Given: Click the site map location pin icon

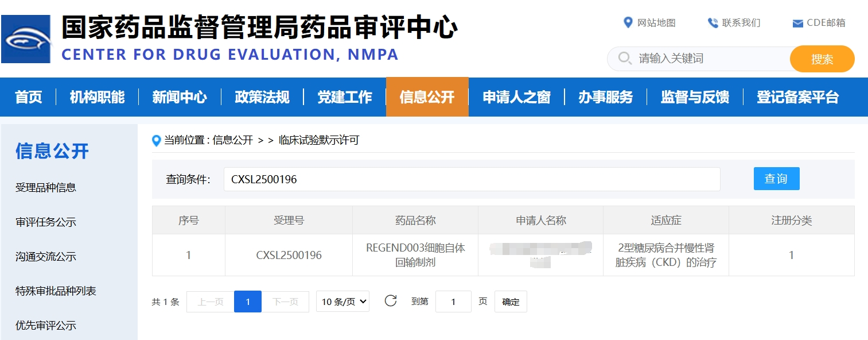Looking at the screenshot, I should coord(628,22).
